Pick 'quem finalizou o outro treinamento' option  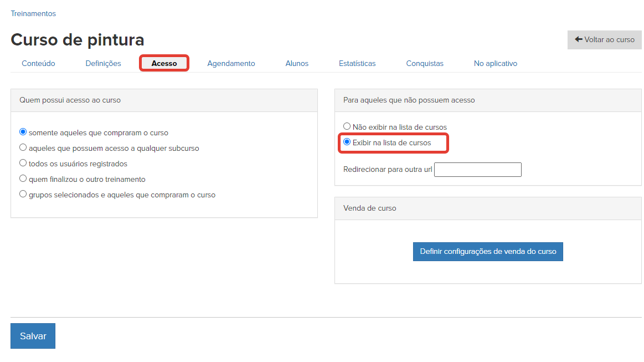coord(23,179)
